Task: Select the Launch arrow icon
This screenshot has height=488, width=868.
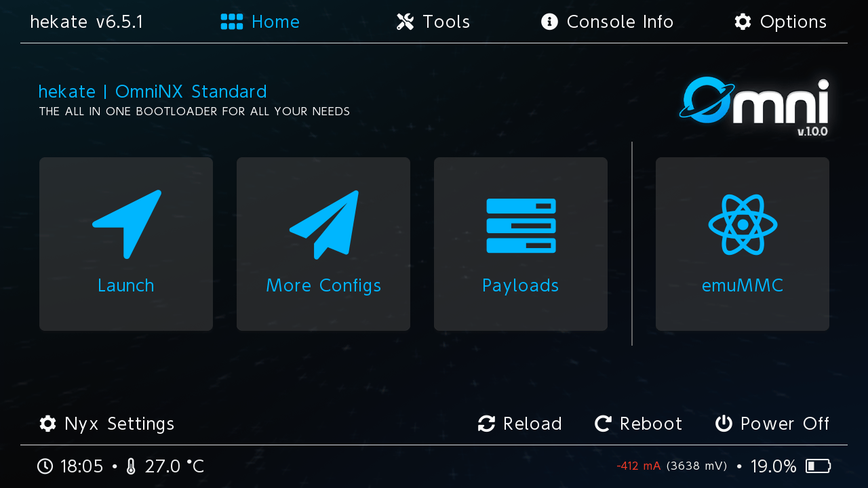Action: (127, 224)
